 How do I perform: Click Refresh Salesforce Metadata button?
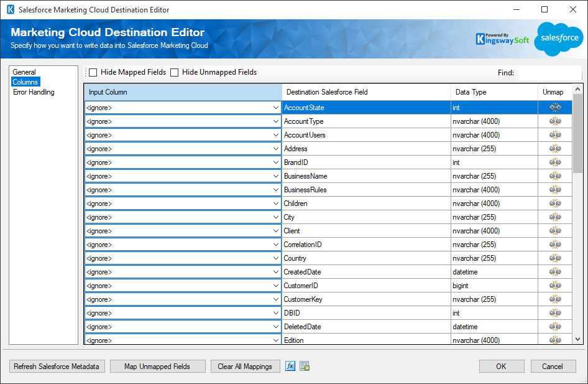tap(57, 367)
